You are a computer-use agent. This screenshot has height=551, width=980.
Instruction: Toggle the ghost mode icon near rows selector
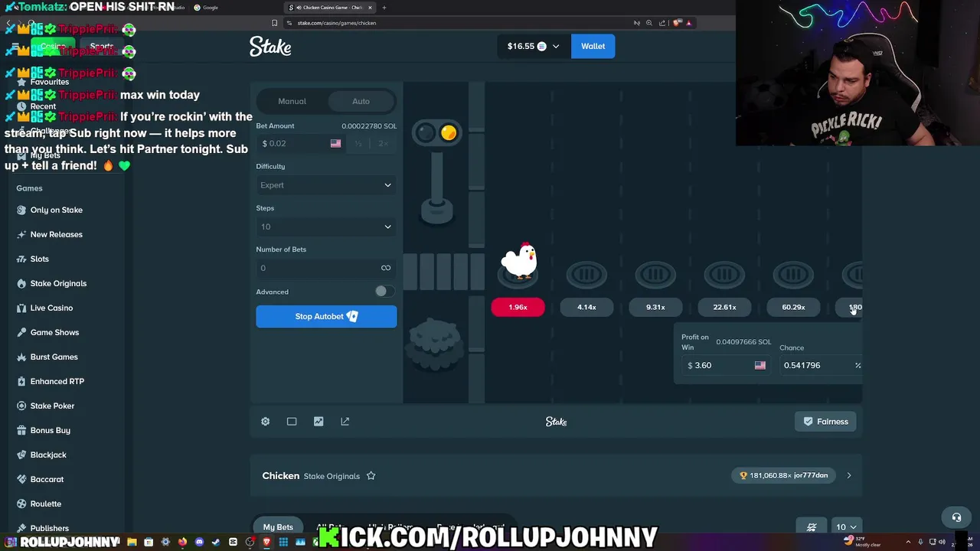(x=812, y=527)
